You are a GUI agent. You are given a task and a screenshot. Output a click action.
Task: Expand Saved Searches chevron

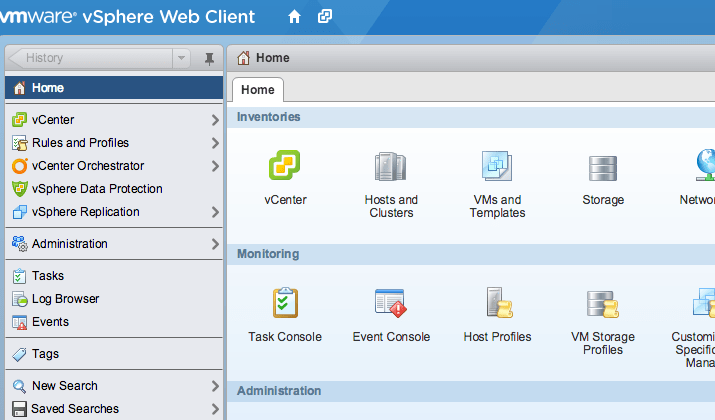215,409
